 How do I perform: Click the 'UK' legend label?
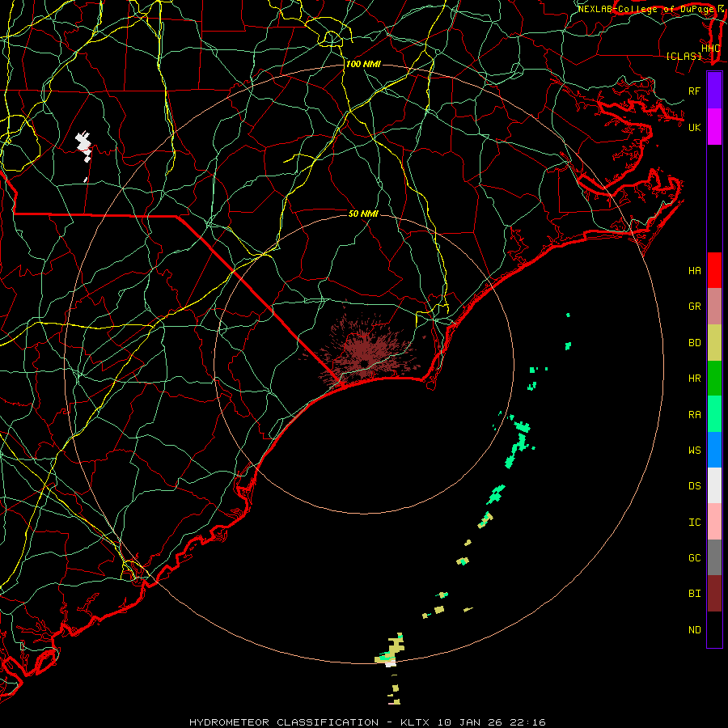tap(694, 127)
